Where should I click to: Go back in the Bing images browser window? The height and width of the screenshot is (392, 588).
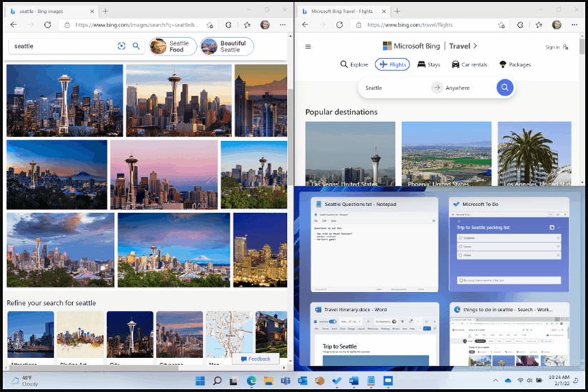click(x=14, y=25)
